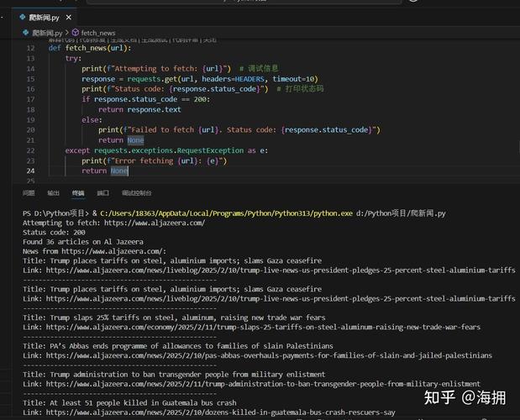Click 'return response.text' on line 18
Image resolution: width=520 pixels, height=420 pixels.
pyautogui.click(x=139, y=110)
